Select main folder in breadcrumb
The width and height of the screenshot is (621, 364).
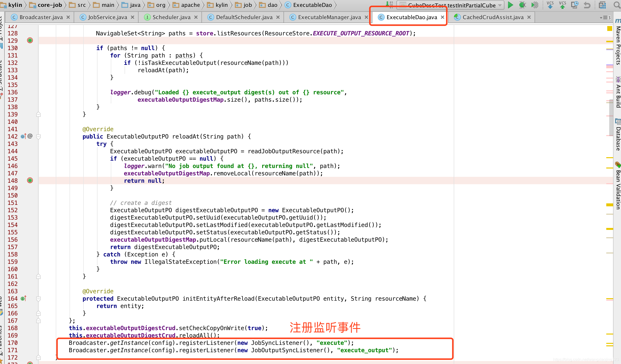[x=104, y=5]
